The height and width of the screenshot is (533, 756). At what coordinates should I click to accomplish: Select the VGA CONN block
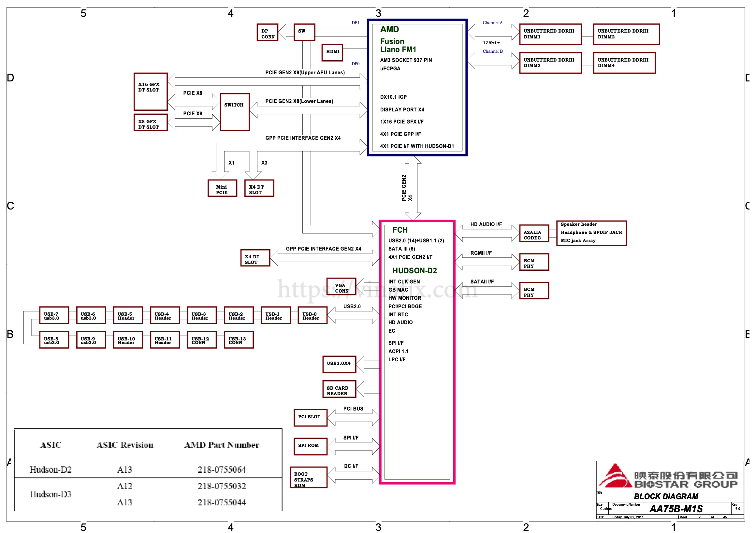tap(341, 286)
